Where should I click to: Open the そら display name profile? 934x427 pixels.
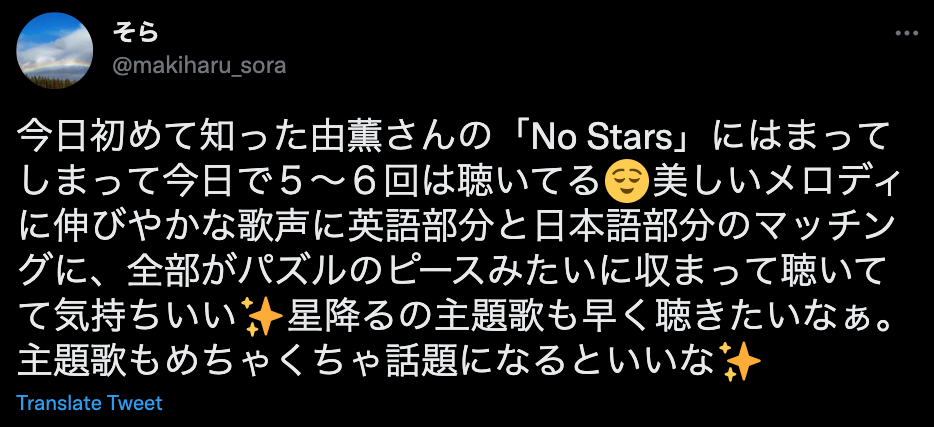[135, 32]
